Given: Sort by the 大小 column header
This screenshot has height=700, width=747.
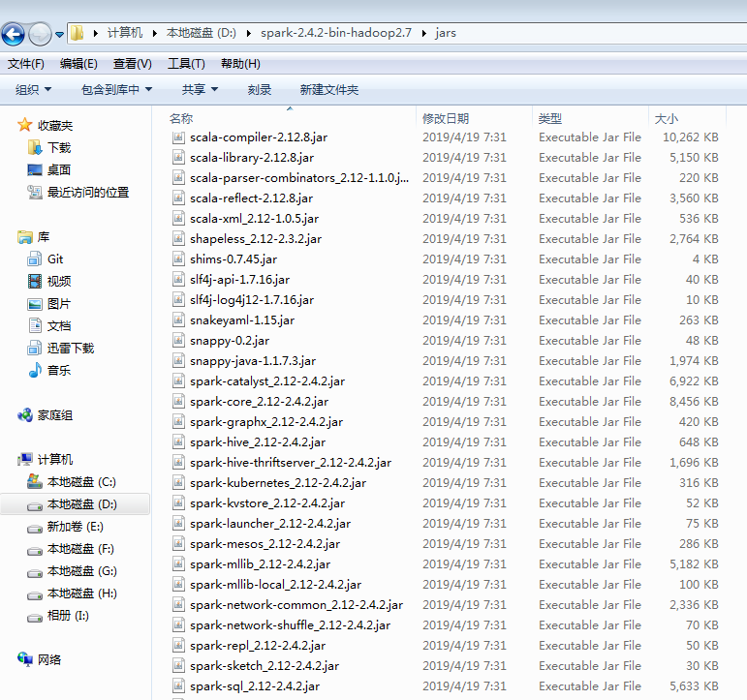Looking at the screenshot, I should click(x=667, y=118).
